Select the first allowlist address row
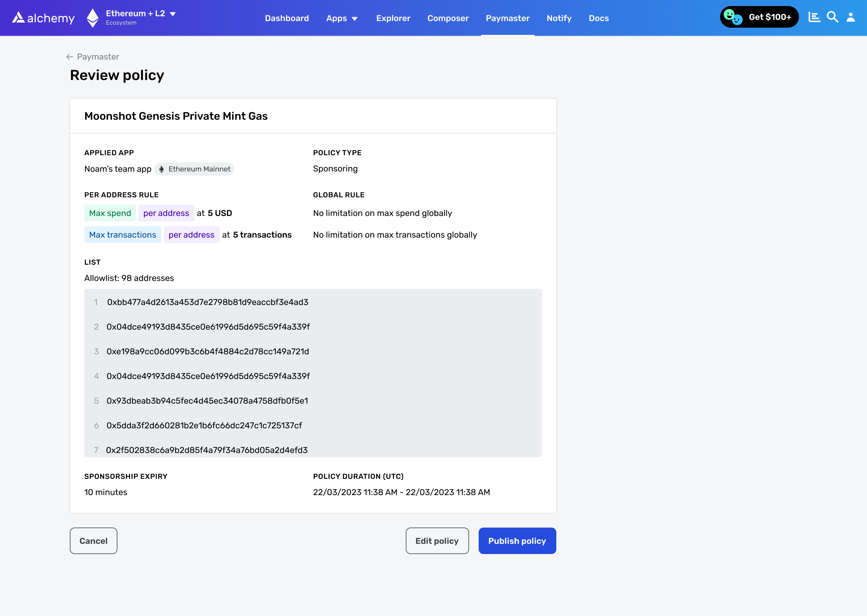This screenshot has width=867, height=616. (x=207, y=302)
